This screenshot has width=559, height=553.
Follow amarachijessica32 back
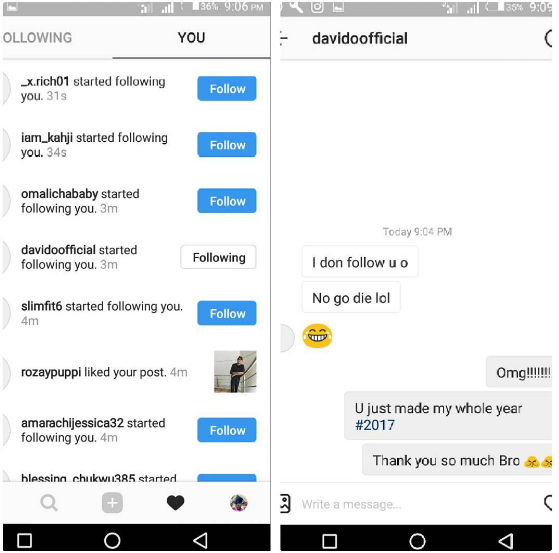[x=227, y=430]
